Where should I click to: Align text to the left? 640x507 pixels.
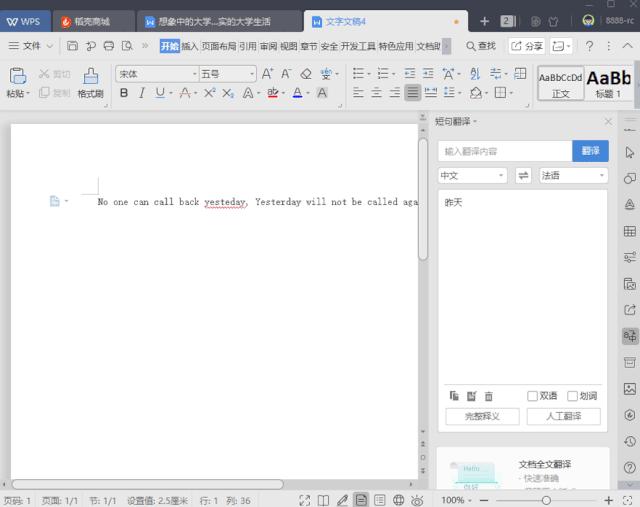(358, 93)
